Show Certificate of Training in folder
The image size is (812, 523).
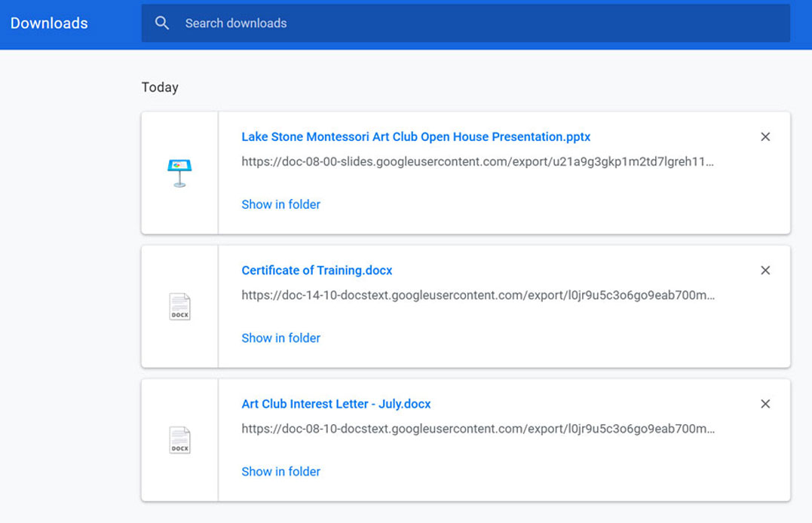[x=280, y=338]
